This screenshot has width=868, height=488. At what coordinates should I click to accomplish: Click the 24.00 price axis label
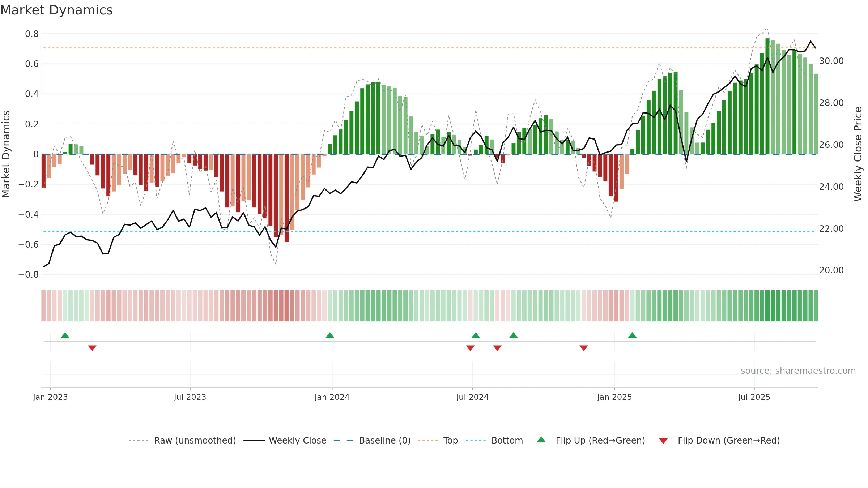(x=831, y=187)
